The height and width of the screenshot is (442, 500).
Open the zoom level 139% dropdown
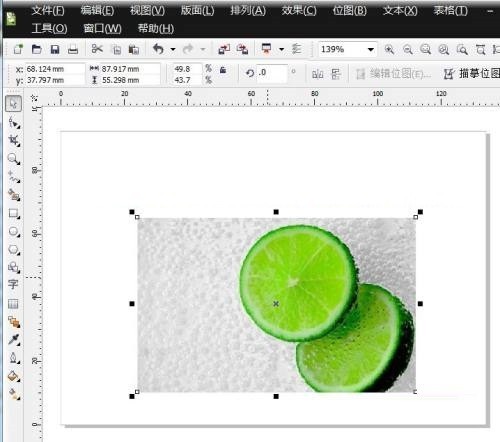click(371, 50)
